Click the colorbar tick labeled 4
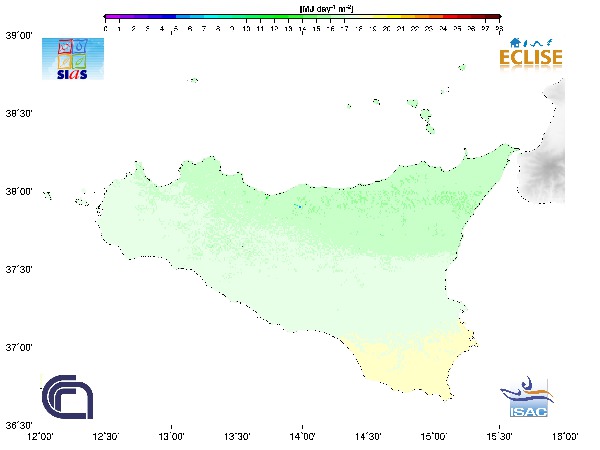 tap(162, 29)
